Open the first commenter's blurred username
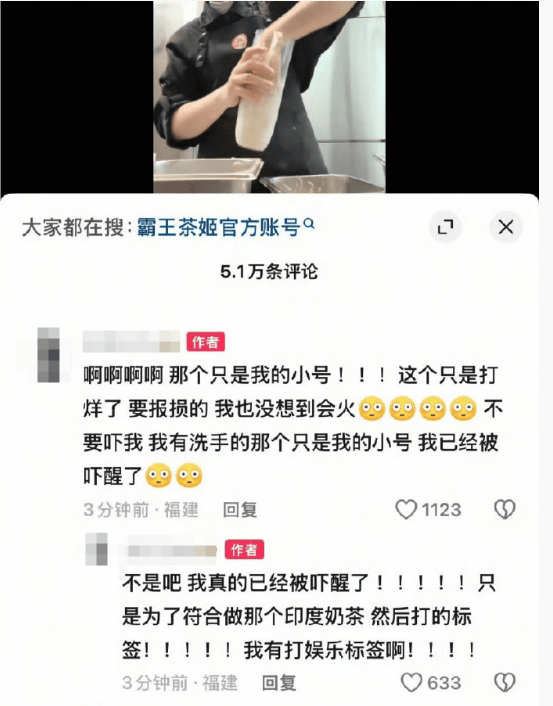This screenshot has width=553, height=706. (131, 342)
